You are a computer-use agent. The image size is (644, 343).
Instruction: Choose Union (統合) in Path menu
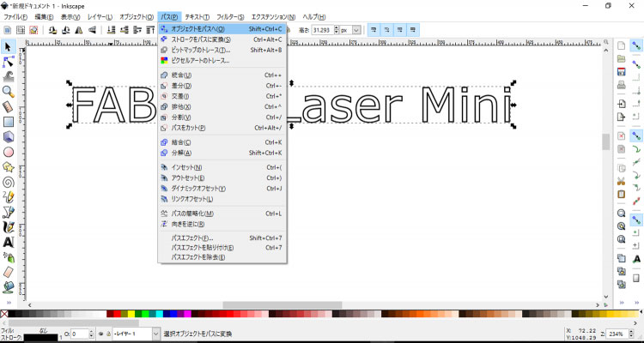tap(222, 75)
